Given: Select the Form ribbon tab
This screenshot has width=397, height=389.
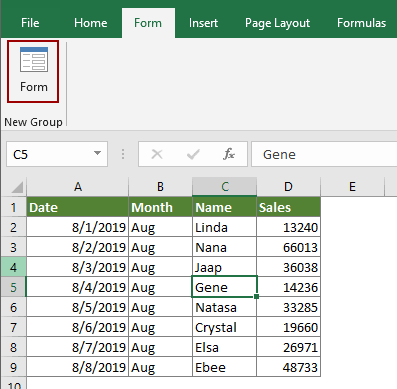Looking at the screenshot, I should click(148, 23).
